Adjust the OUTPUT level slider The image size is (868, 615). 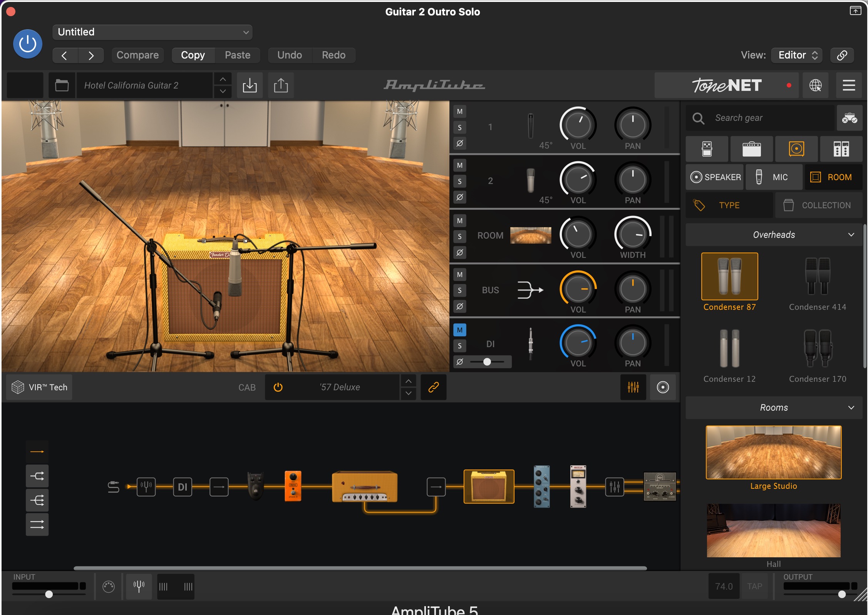point(842,594)
